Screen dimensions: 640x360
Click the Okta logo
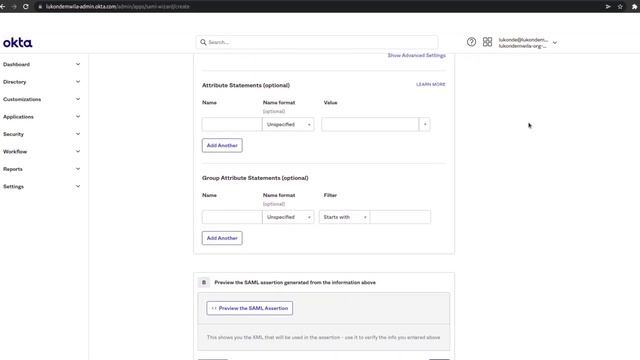click(18, 42)
